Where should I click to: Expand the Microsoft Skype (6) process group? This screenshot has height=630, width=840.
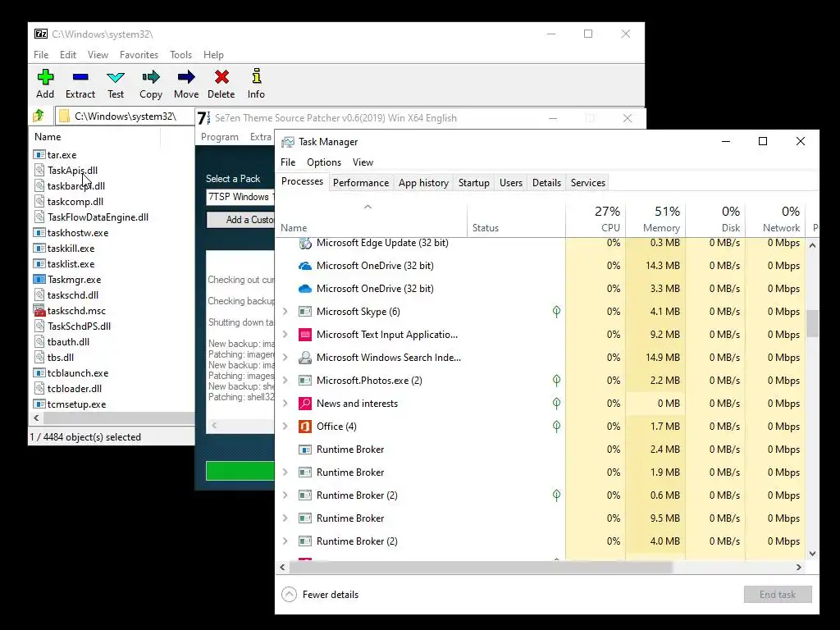285,311
